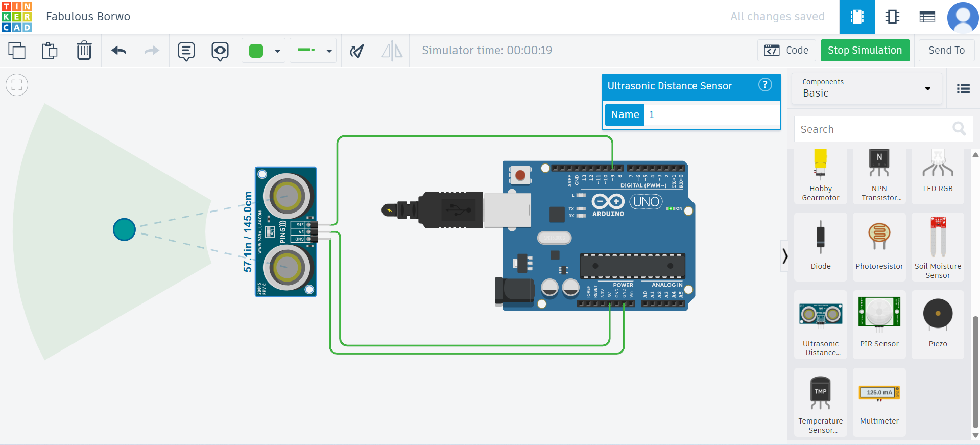
Task: Open the Code editor
Action: pos(786,50)
